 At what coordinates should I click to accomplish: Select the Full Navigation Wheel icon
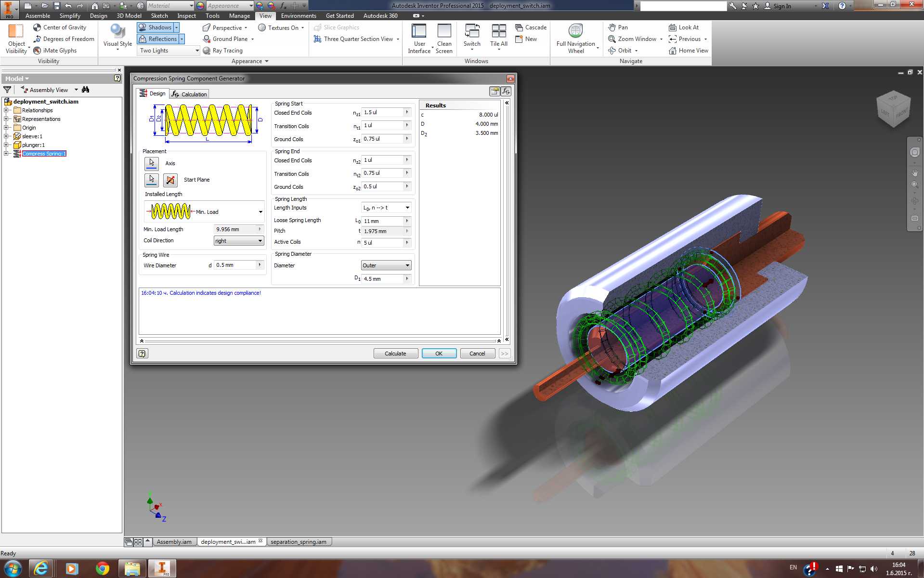[575, 31]
